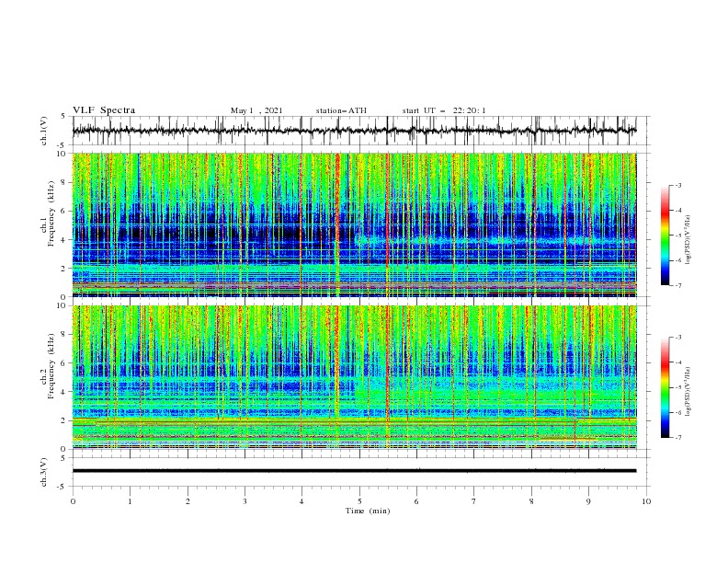Click the ch.1 spectrogram panel
This screenshot has height=563, width=728.
(x=354, y=224)
